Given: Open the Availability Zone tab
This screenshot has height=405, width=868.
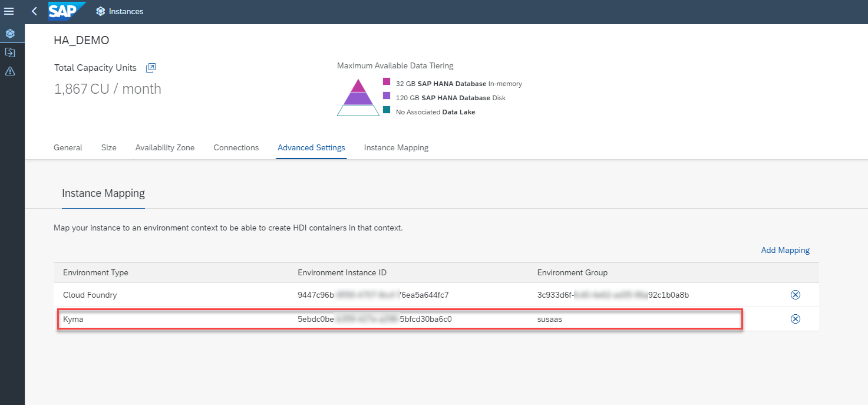Looking at the screenshot, I should pos(165,147).
